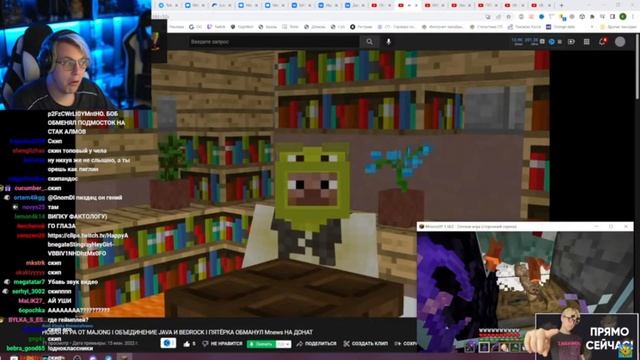640x360 pixels.
Task: Click chat username bebra_good65
Action: click(25, 348)
